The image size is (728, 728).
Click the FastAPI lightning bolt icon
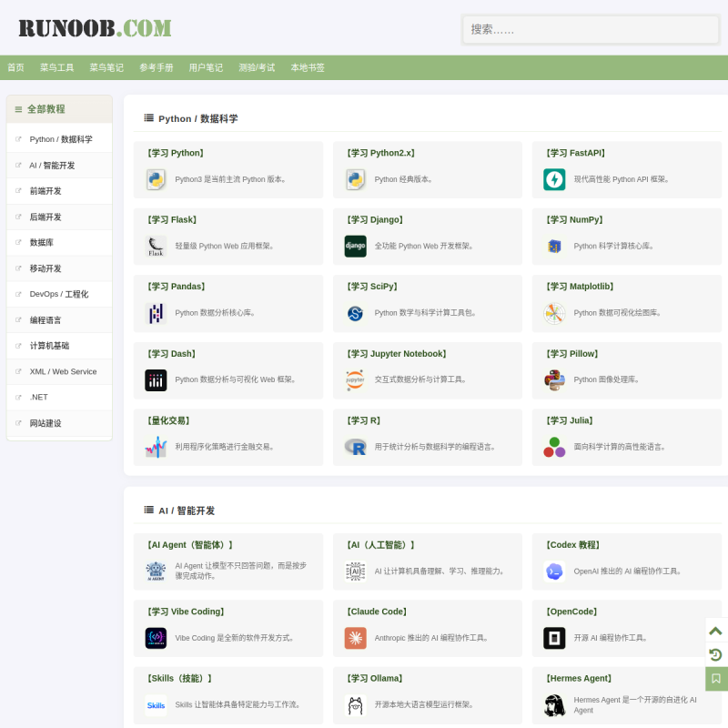point(554,179)
